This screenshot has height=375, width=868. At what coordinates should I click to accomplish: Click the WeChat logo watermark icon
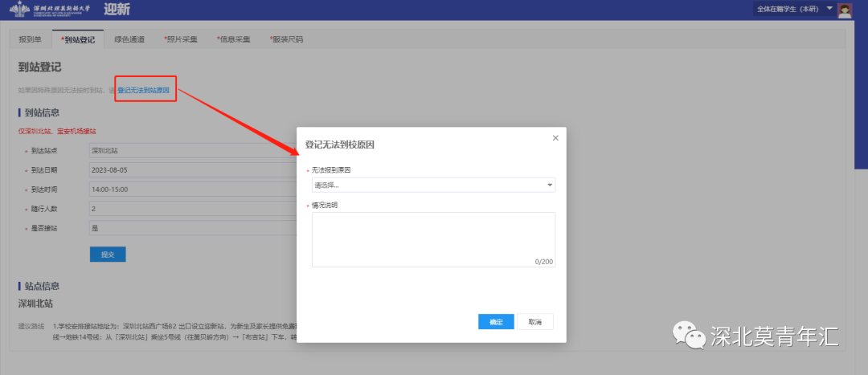tap(688, 335)
